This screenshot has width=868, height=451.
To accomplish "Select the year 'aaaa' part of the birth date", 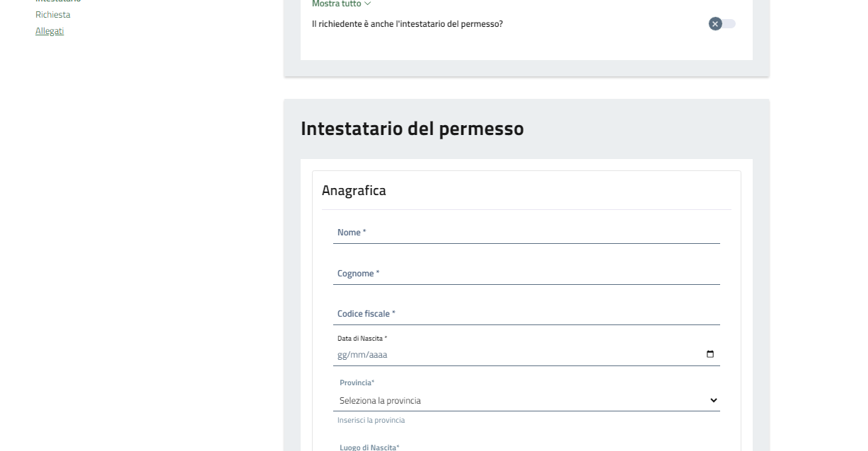I will coord(377,355).
